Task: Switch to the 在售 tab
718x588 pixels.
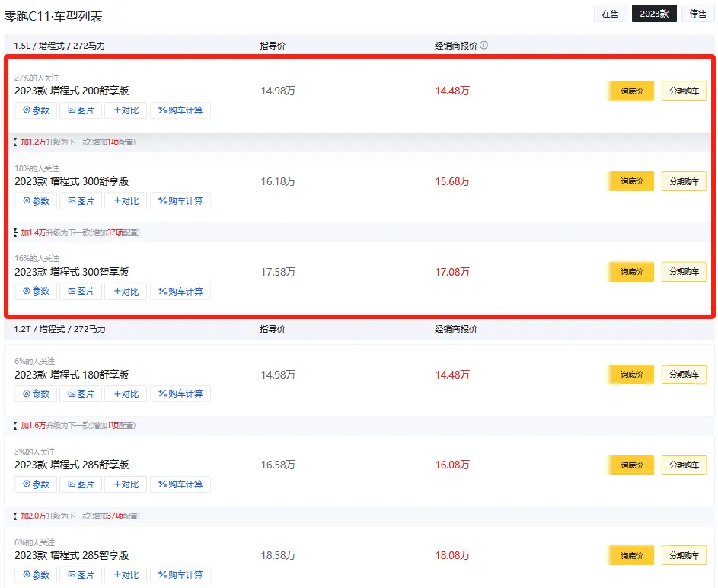Action: (x=611, y=14)
